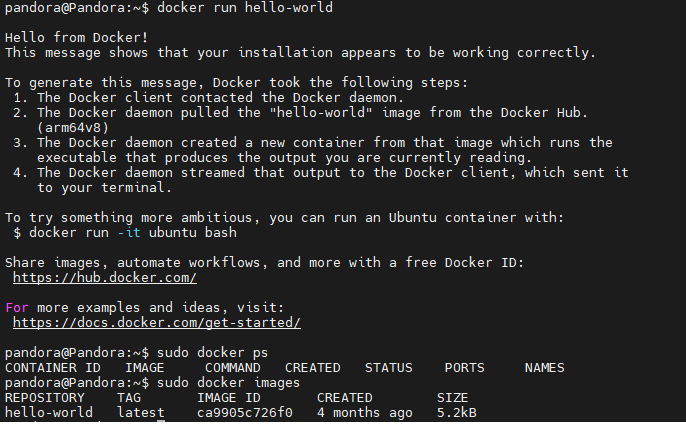Open the docs.docker.com/get-started link

click(157, 323)
